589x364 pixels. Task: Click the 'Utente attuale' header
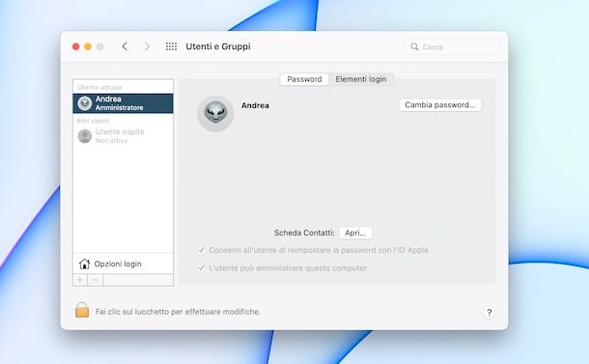click(99, 88)
